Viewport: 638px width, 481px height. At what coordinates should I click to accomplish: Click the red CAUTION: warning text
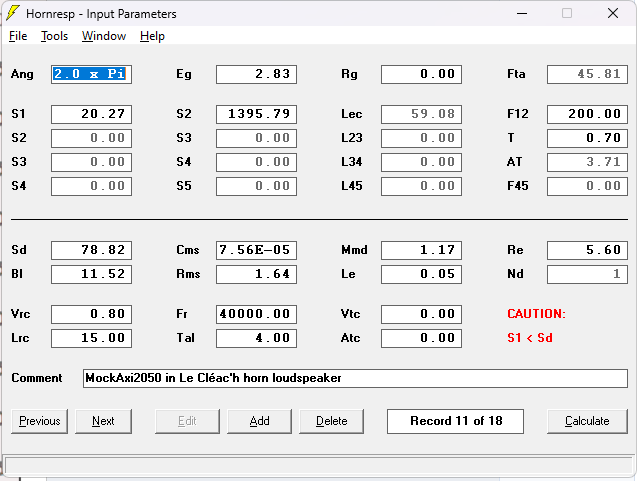coord(536,314)
